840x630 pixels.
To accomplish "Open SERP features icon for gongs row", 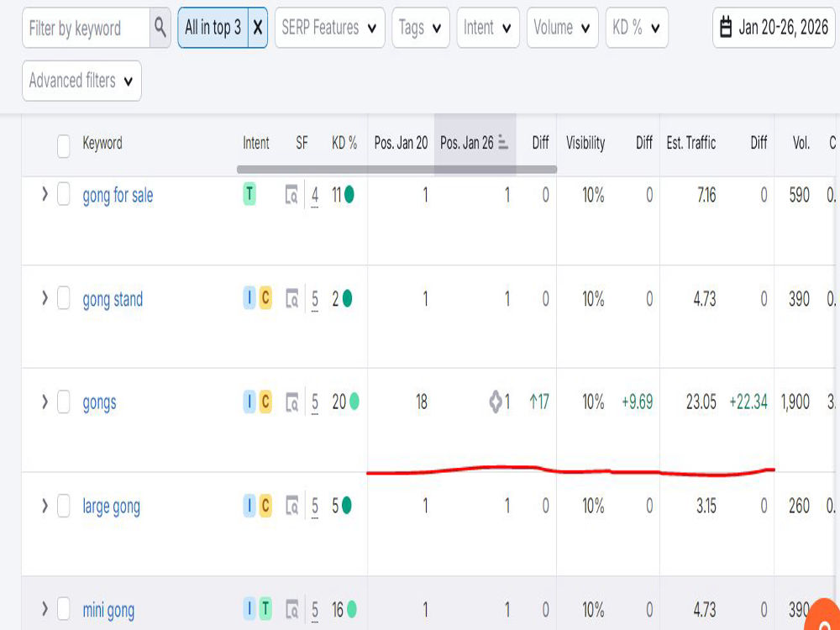I will pyautogui.click(x=291, y=402).
